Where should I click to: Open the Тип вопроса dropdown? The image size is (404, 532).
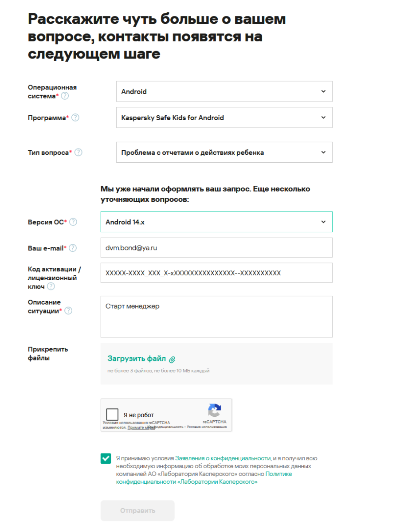click(224, 153)
